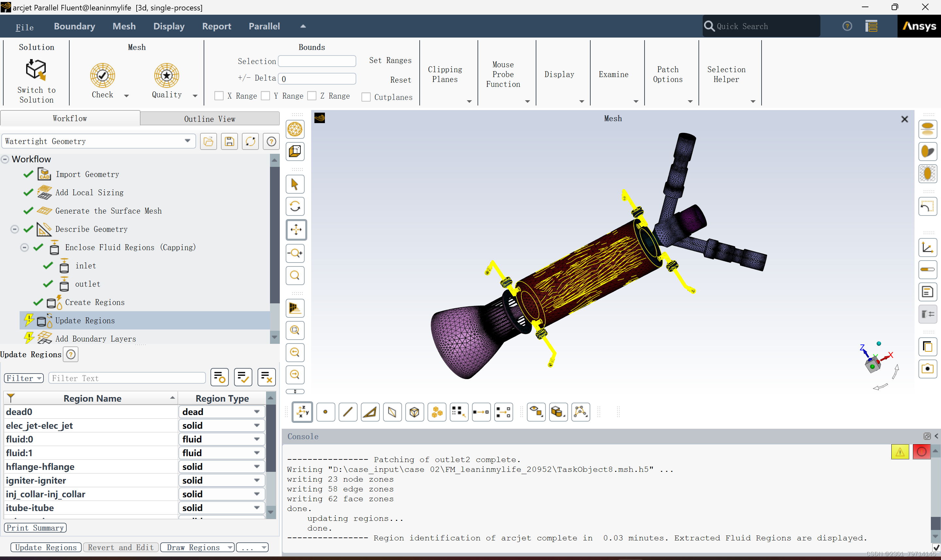Open region type dropdown for fluid:0
The image size is (941, 560).
coord(257,439)
